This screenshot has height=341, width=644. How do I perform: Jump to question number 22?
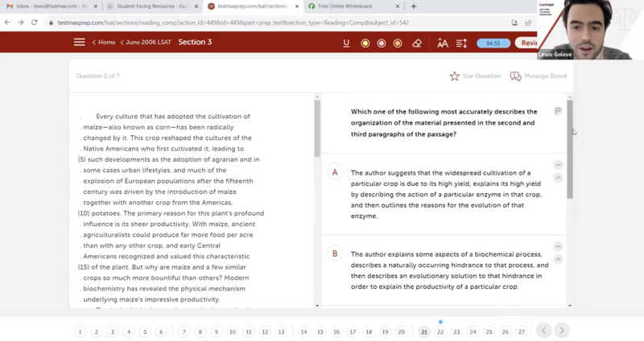pos(440,331)
